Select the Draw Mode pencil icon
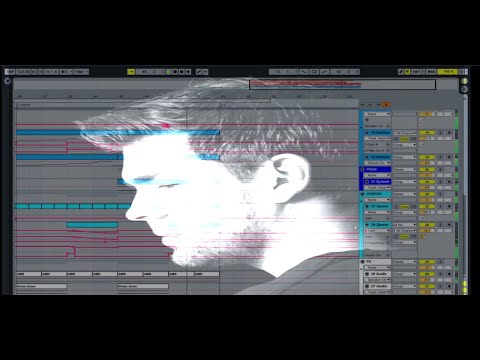 pyautogui.click(x=401, y=72)
